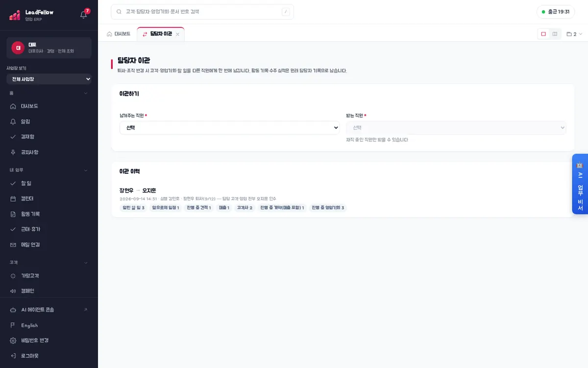This screenshot has height=368, width=588.
Task: Collapse the 내 업무 sidebar section
Action: coord(49,170)
